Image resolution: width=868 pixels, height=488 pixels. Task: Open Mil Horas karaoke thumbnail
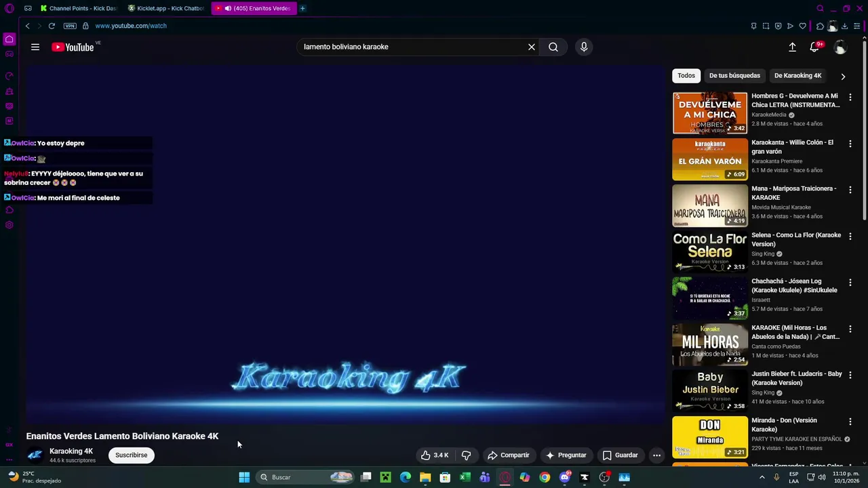710,344
